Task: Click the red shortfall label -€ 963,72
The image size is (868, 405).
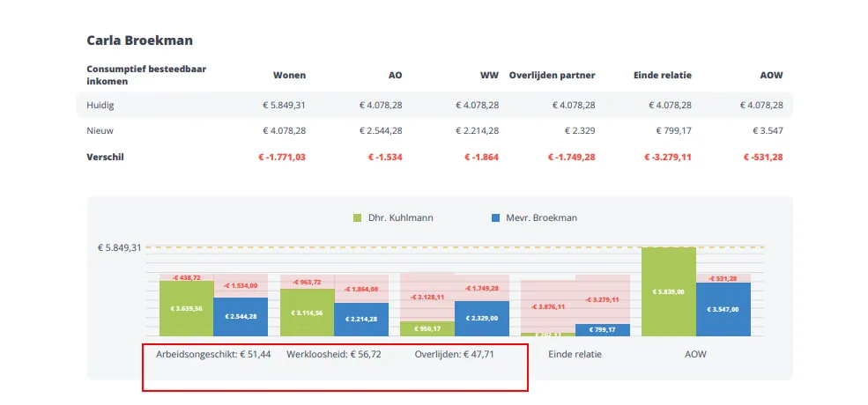Action: click(306, 282)
